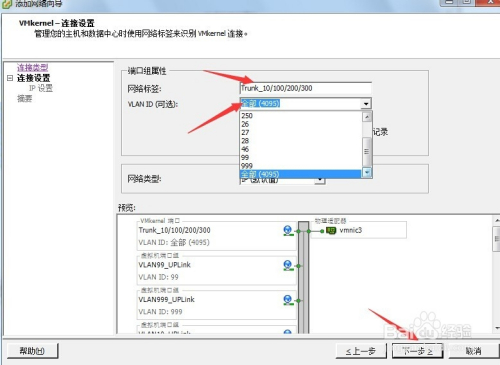The image size is (500, 365).
Task: Click the VLAN999_UPLink port group globe icon
Action: click(x=288, y=300)
